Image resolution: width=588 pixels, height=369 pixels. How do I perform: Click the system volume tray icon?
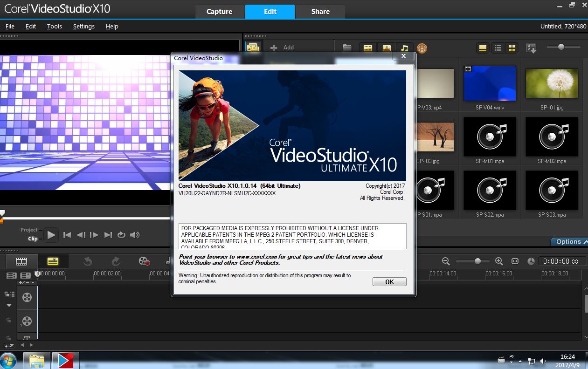[x=543, y=361]
